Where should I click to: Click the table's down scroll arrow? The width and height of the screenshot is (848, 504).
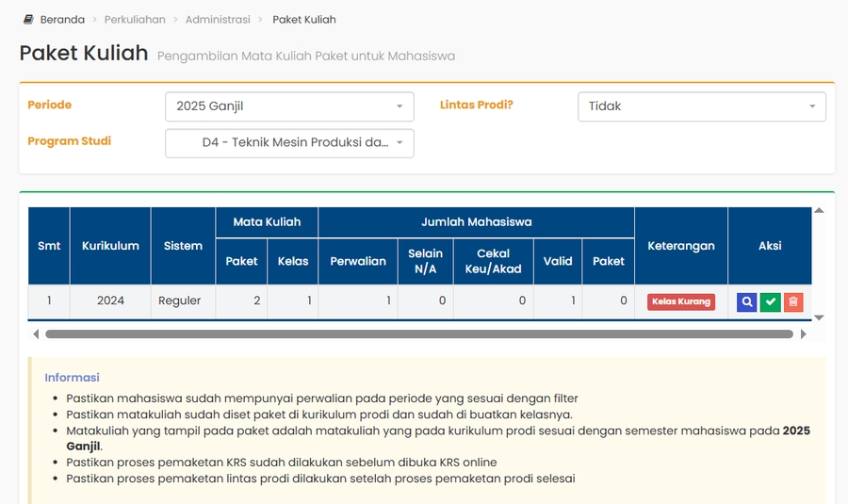click(819, 318)
